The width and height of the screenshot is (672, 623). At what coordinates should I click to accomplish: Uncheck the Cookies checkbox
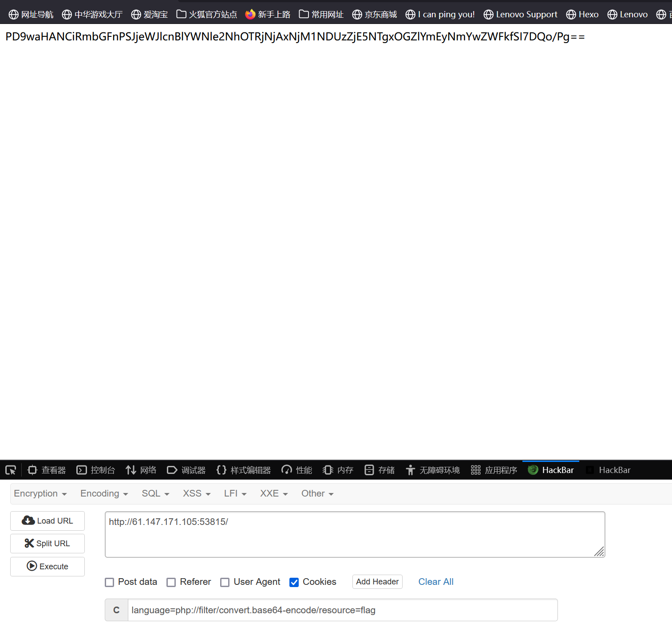tap(294, 582)
